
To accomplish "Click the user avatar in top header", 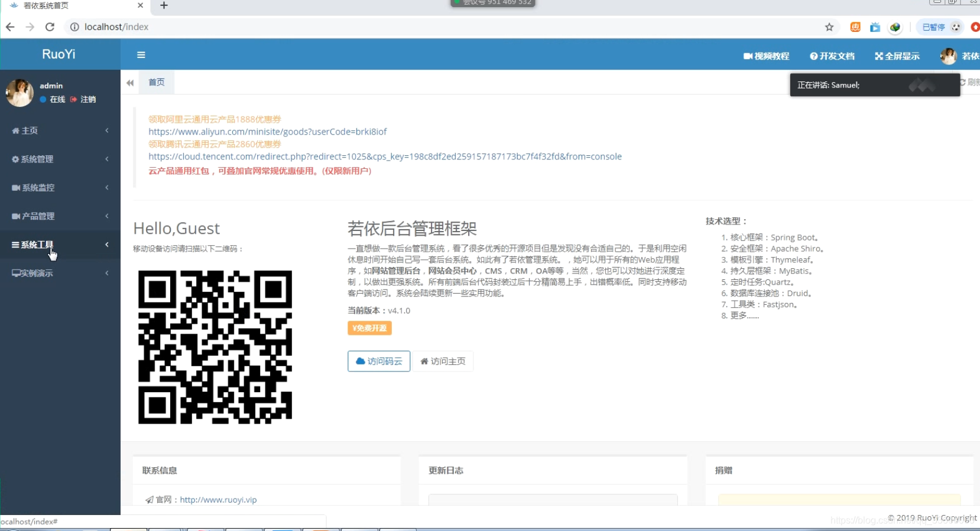I will click(x=949, y=56).
